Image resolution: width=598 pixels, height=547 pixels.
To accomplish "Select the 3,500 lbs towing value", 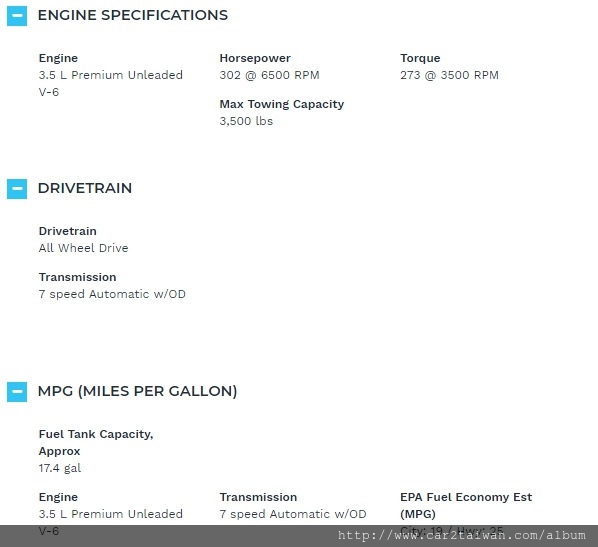I will [246, 121].
